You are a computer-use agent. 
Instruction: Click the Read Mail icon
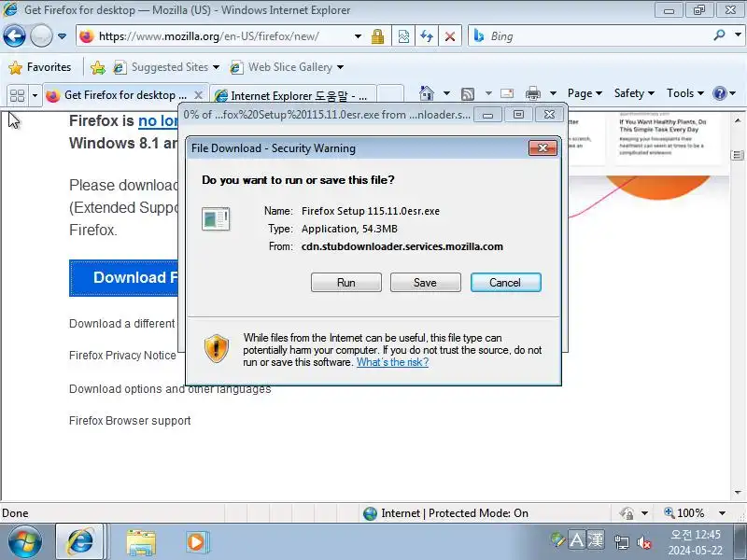[507, 93]
